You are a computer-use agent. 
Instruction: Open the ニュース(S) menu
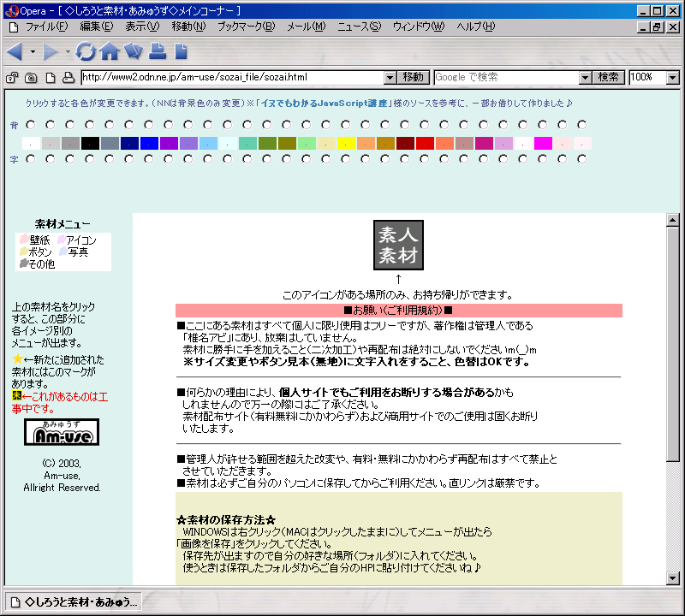pos(359,27)
